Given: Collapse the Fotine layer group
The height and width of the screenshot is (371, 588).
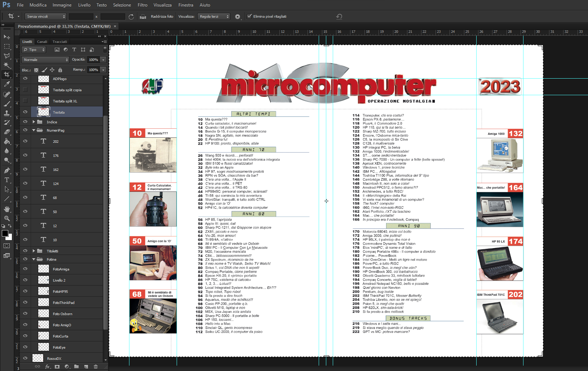Looking at the screenshot, I should pos(34,259).
